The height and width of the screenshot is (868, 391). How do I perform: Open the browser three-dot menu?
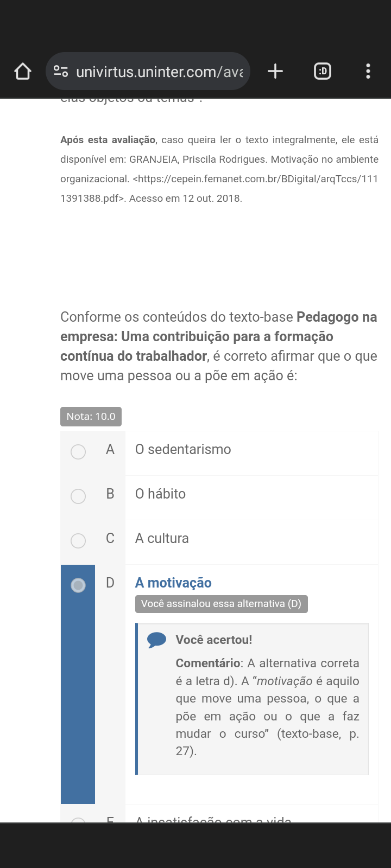pyautogui.click(x=368, y=71)
